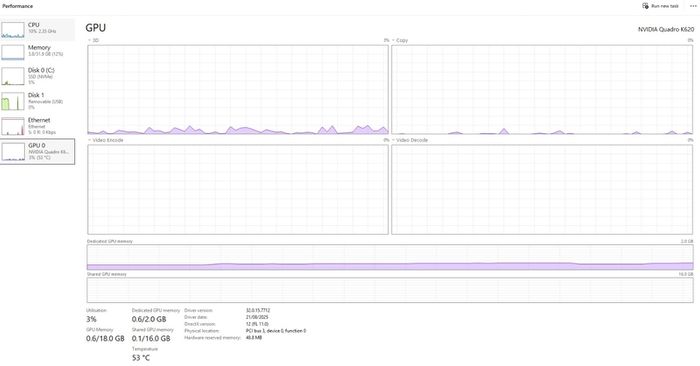Click the PCI bus 3 physical location value
700x366 pixels.
276,331
